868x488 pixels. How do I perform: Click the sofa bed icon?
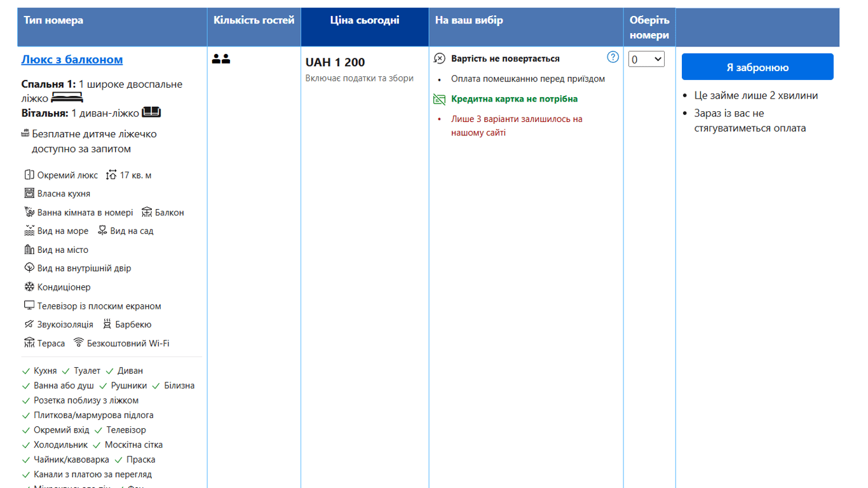[151, 112]
